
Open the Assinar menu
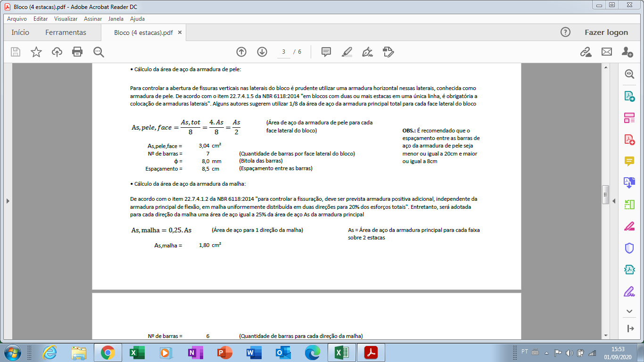coord(93,19)
